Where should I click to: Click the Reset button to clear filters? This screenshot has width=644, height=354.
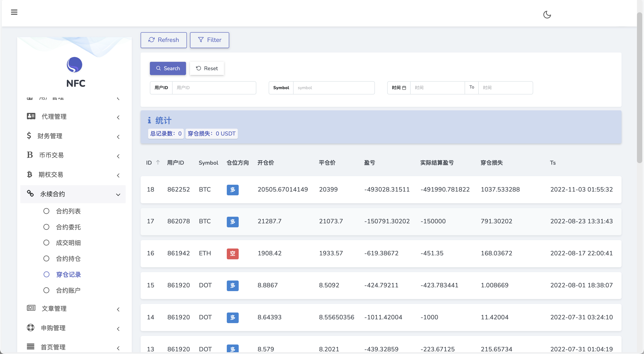207,68
